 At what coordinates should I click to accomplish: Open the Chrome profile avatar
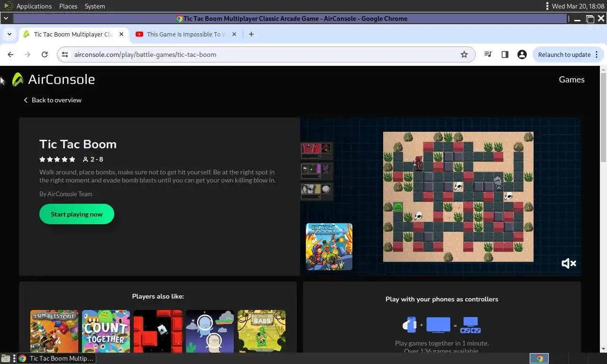(x=522, y=55)
